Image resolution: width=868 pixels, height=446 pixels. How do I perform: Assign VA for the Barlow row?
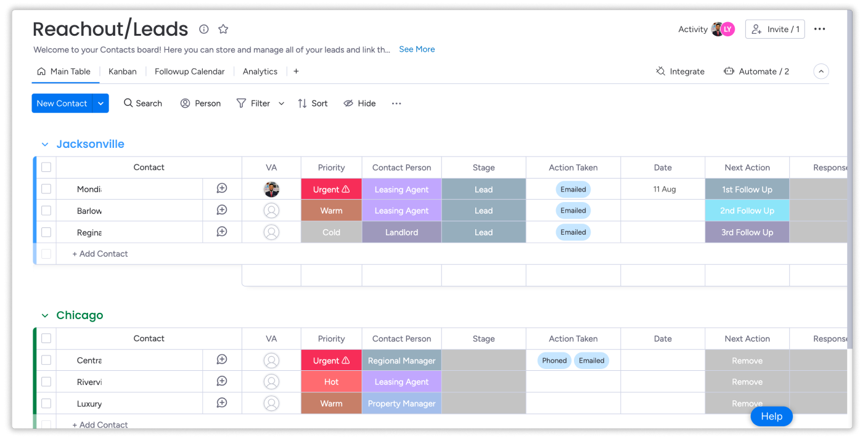point(271,211)
